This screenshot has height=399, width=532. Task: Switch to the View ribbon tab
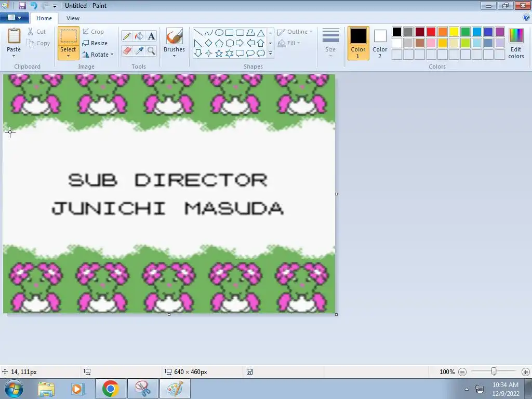(x=73, y=18)
